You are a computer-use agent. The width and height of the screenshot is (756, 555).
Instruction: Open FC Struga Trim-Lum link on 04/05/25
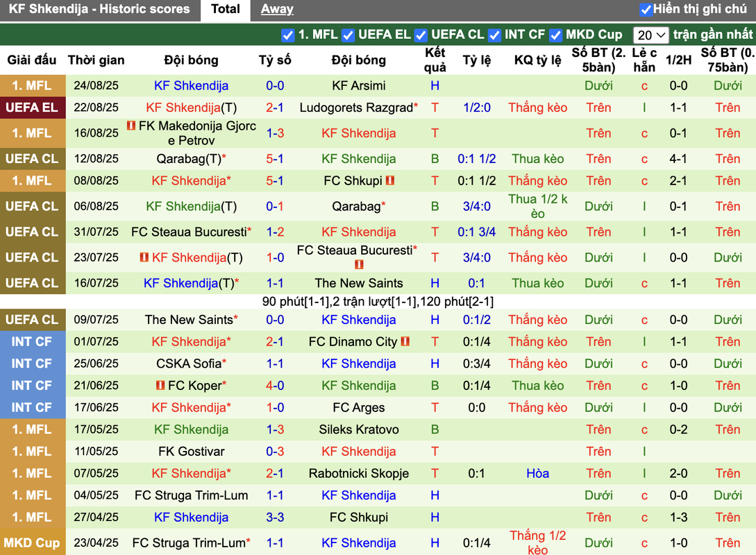click(x=192, y=495)
